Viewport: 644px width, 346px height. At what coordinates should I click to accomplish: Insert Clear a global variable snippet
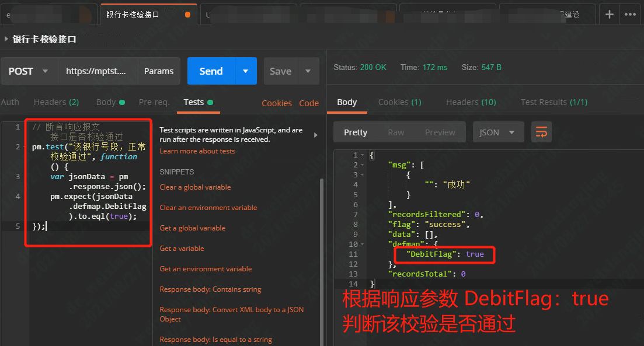click(195, 187)
